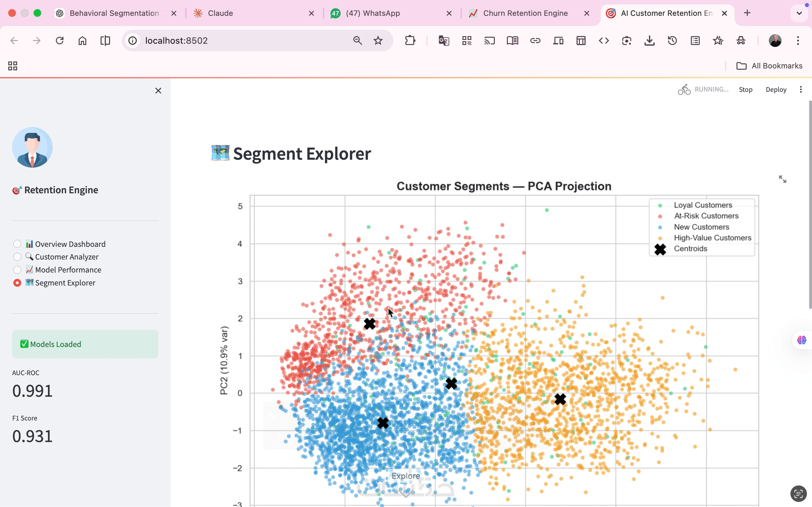Open the extensions puzzle icon
812x507 pixels.
pos(410,41)
